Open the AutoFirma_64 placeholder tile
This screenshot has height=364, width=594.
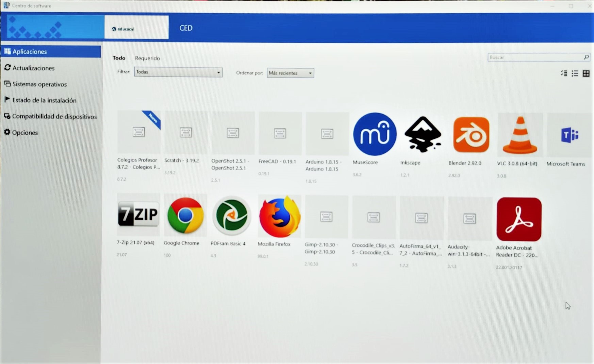coord(422,218)
